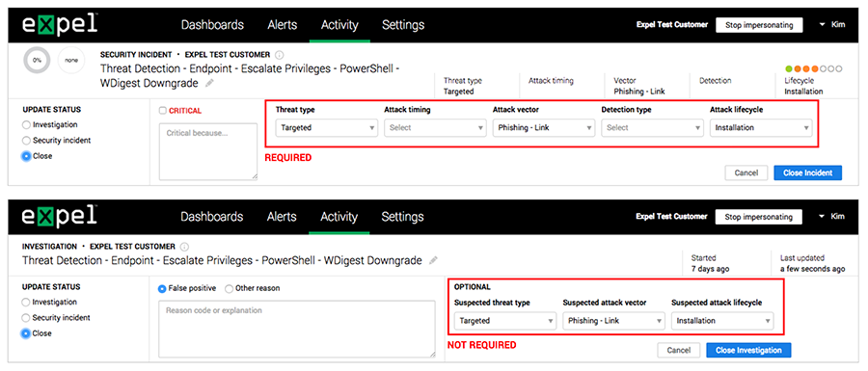Open the Suspected attack vector dropdown
Viewport: 868px width, 371px height.
click(x=614, y=321)
